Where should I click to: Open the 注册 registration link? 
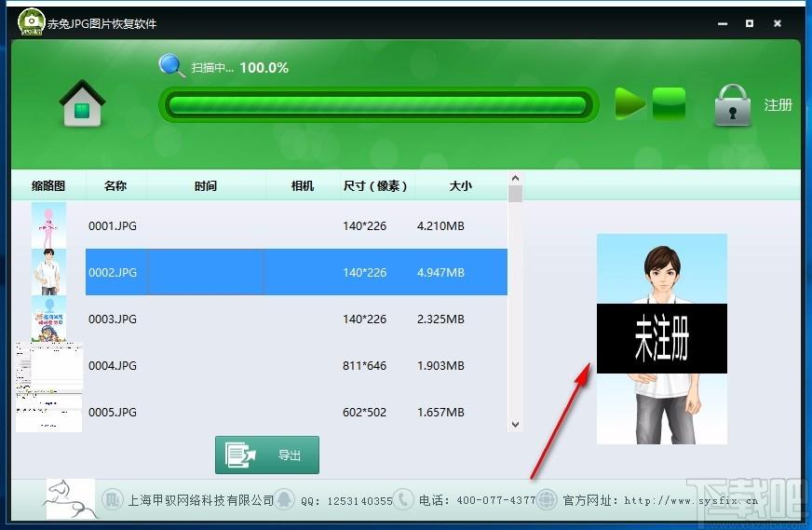click(x=778, y=105)
